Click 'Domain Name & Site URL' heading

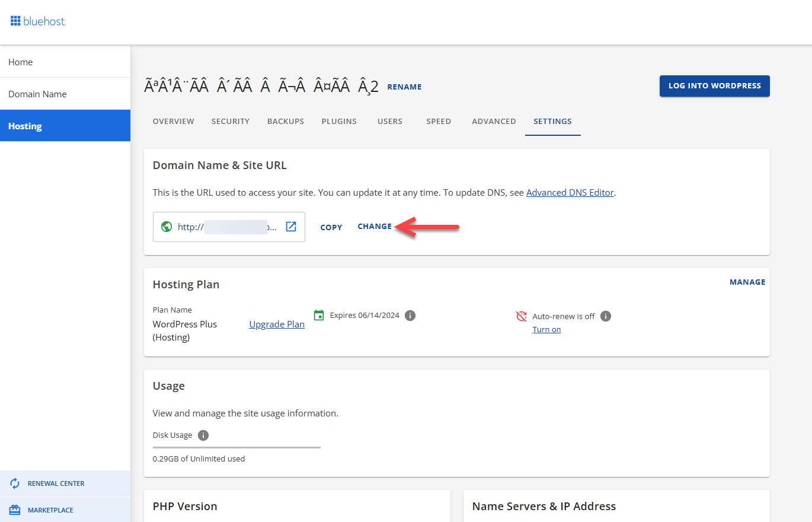[220, 165]
